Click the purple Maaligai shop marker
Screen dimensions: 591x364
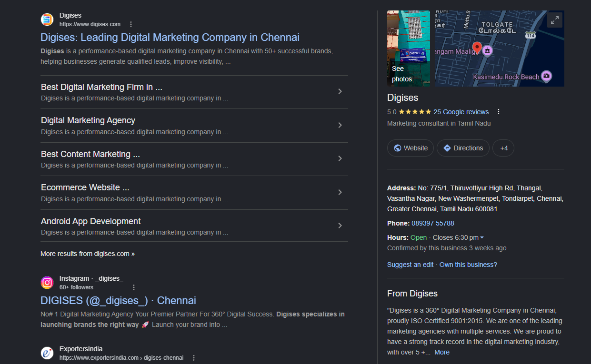point(487,50)
